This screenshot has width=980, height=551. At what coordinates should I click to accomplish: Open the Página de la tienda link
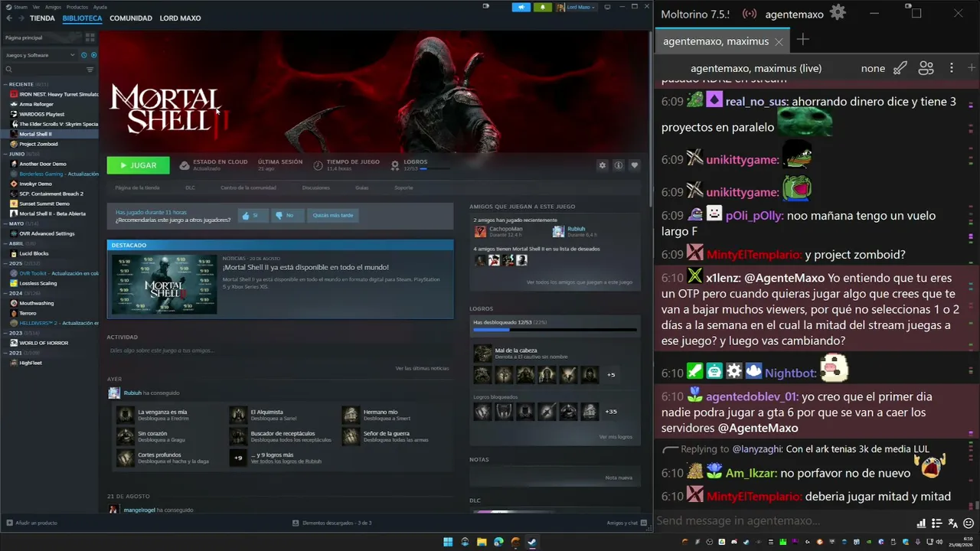point(137,187)
